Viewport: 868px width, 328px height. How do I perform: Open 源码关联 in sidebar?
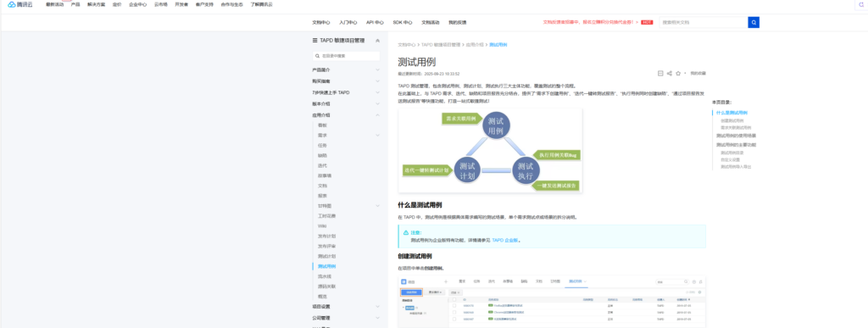pos(326,286)
